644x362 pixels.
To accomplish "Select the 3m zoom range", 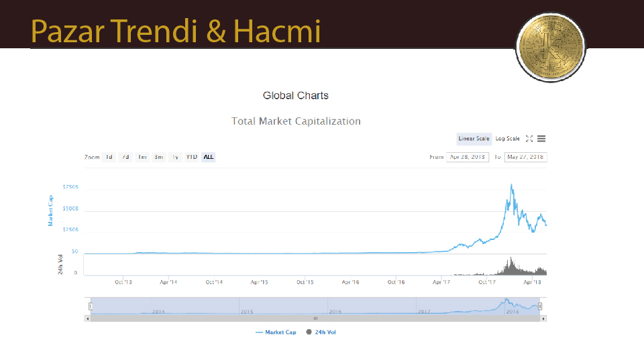I will pyautogui.click(x=159, y=157).
